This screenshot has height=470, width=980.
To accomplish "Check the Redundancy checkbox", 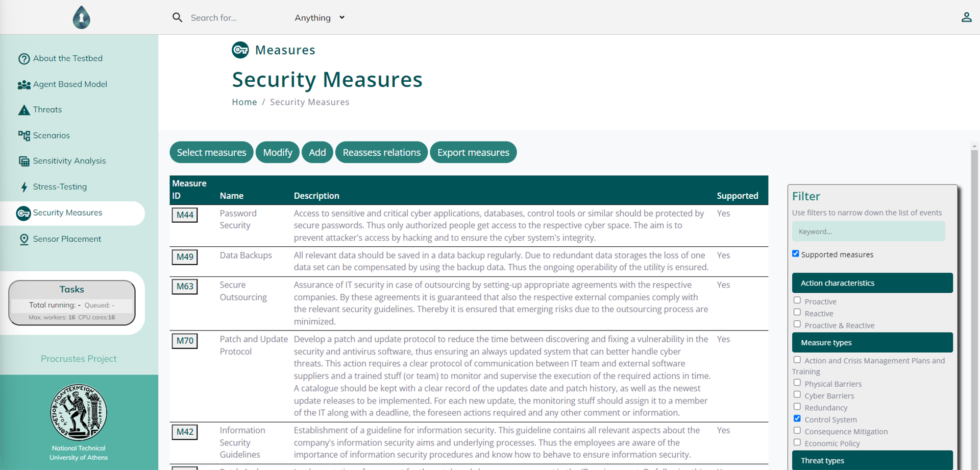I will click(797, 407).
